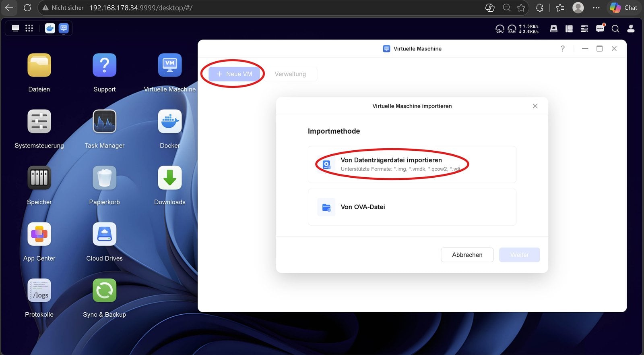Open the external device icon in top bar
644x355 pixels.
[x=554, y=29]
